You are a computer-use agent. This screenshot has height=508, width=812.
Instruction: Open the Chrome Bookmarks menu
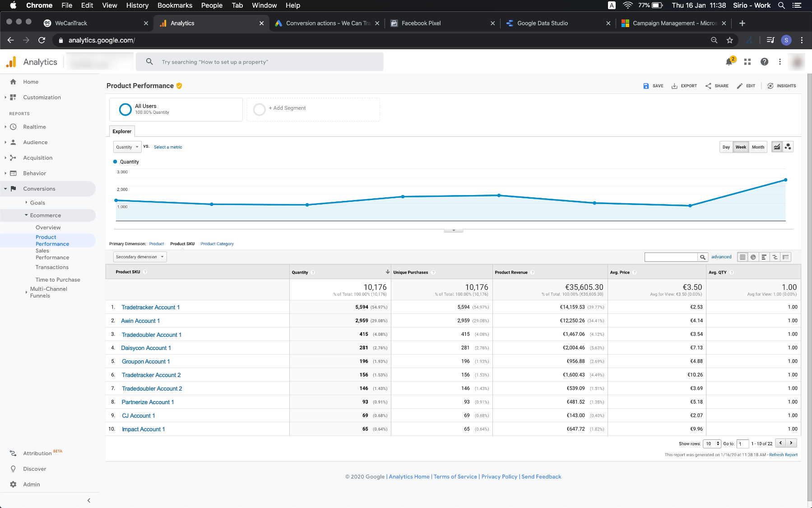(175, 5)
